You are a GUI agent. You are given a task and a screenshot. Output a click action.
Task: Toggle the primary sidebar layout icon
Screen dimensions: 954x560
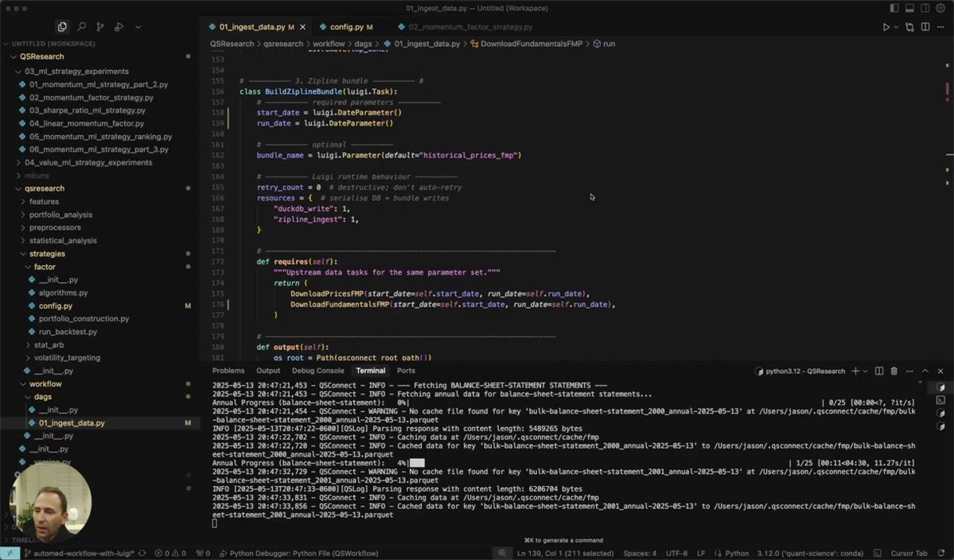[894, 8]
